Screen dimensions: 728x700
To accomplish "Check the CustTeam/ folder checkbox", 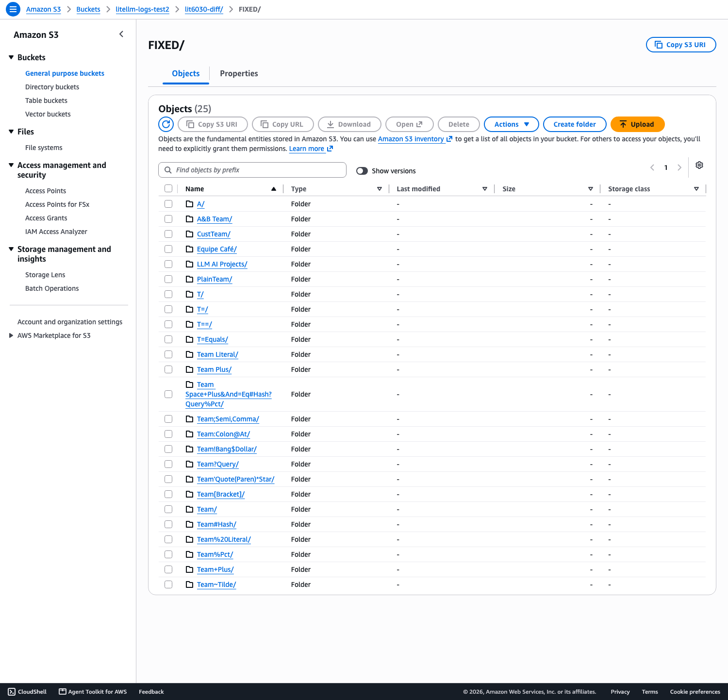I will tap(168, 234).
